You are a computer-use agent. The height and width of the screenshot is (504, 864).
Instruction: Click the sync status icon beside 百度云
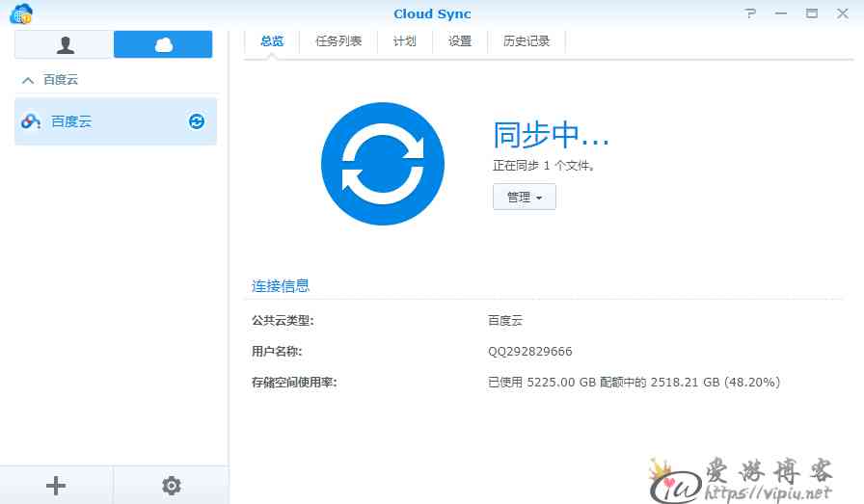(x=197, y=121)
